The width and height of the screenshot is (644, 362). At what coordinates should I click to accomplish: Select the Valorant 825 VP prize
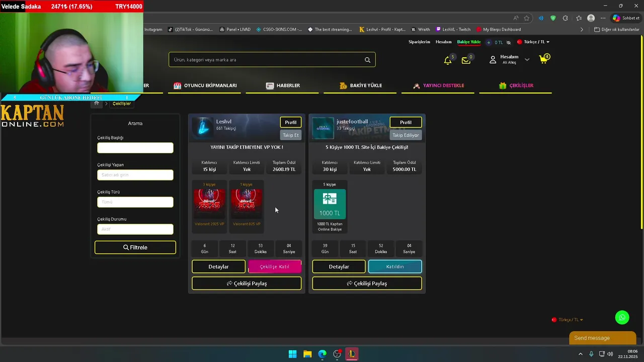247,206
